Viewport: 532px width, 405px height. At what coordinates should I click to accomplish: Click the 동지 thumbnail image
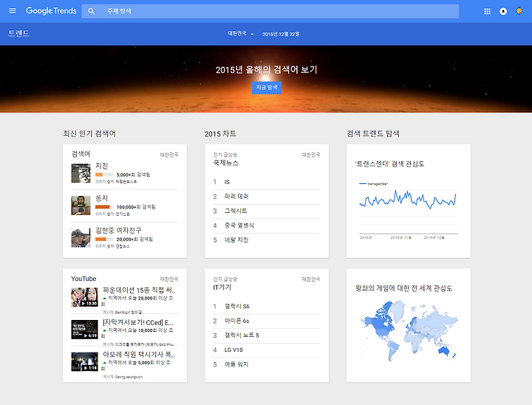(81, 205)
